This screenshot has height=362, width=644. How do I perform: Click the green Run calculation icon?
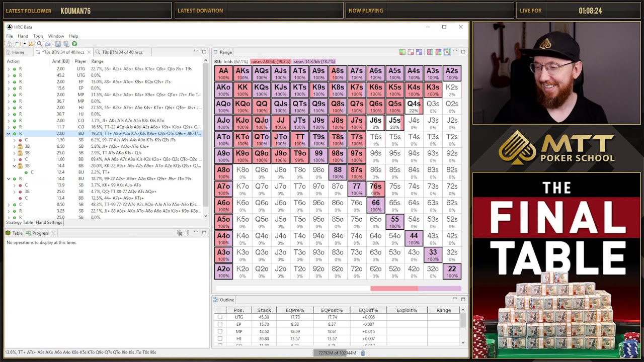pyautogui.click(x=74, y=44)
